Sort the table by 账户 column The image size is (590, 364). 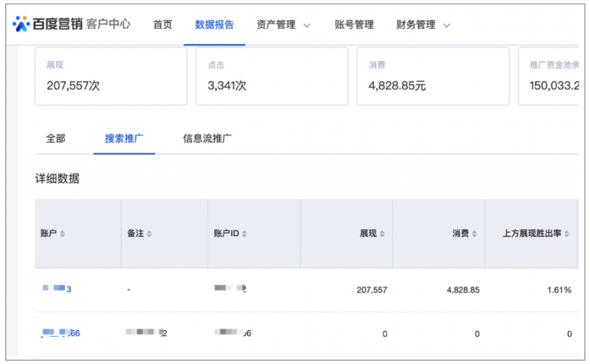pyautogui.click(x=63, y=234)
